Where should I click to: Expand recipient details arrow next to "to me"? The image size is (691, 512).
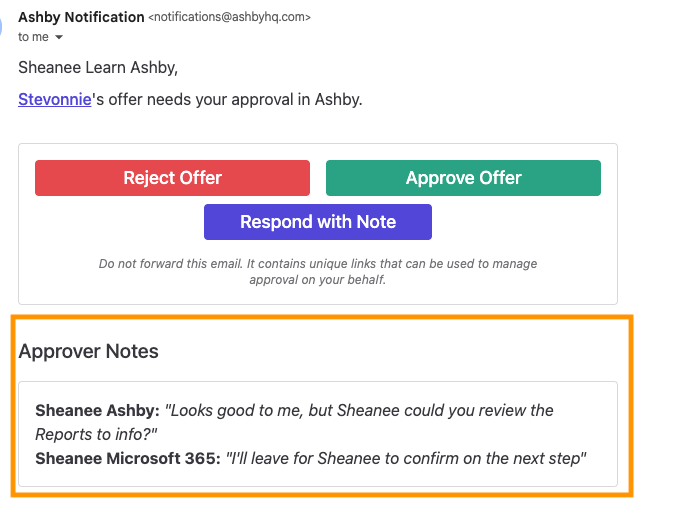(58, 37)
